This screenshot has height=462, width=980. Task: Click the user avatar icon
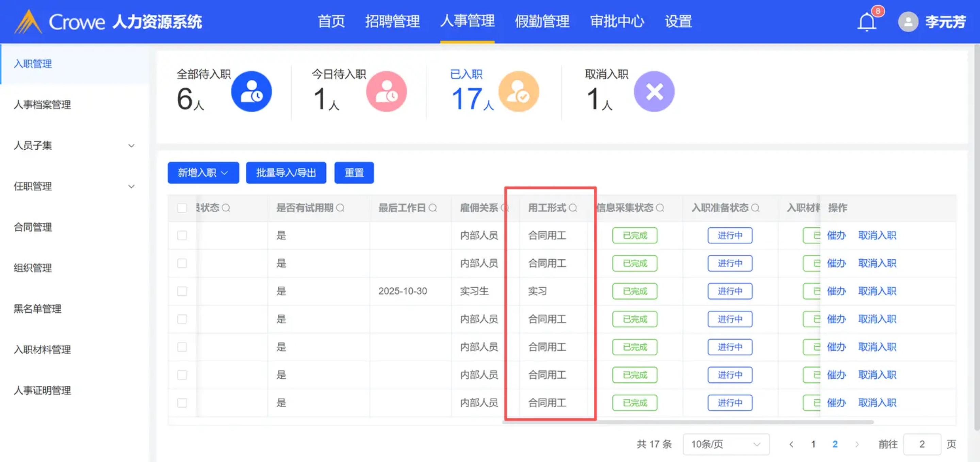(908, 22)
